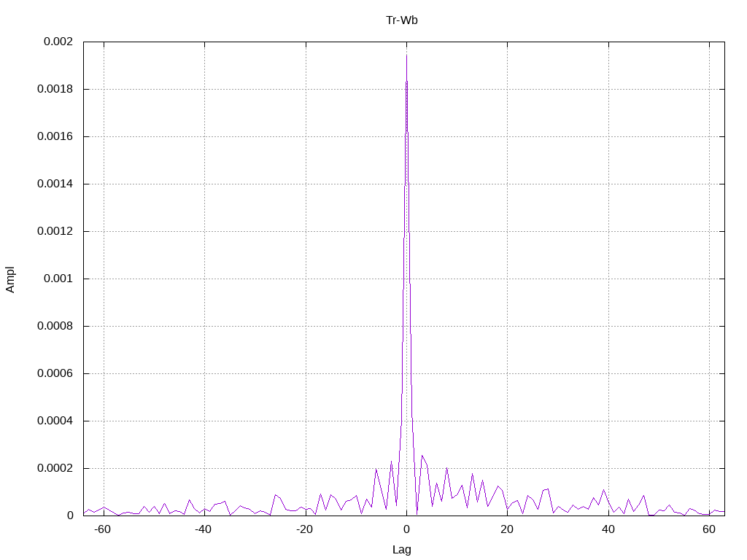
Task: Click the x-axis tick label -40
Action: coord(203,529)
